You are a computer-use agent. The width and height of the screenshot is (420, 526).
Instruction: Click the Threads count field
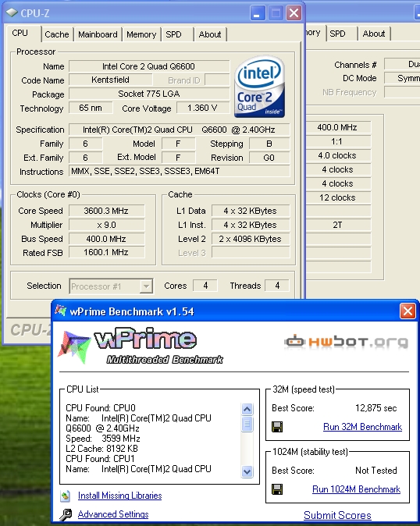click(x=277, y=286)
